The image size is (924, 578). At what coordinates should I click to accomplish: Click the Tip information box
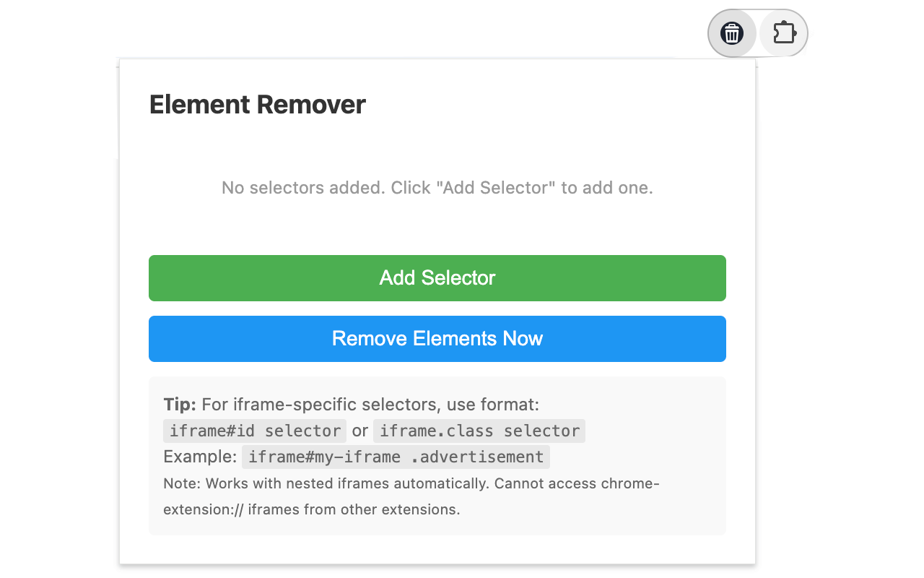pos(437,455)
